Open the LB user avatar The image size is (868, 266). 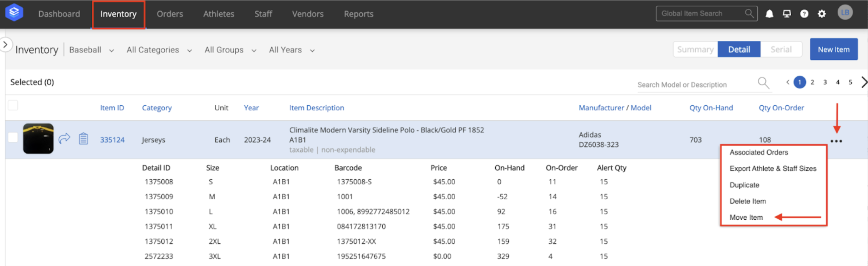[x=845, y=12]
